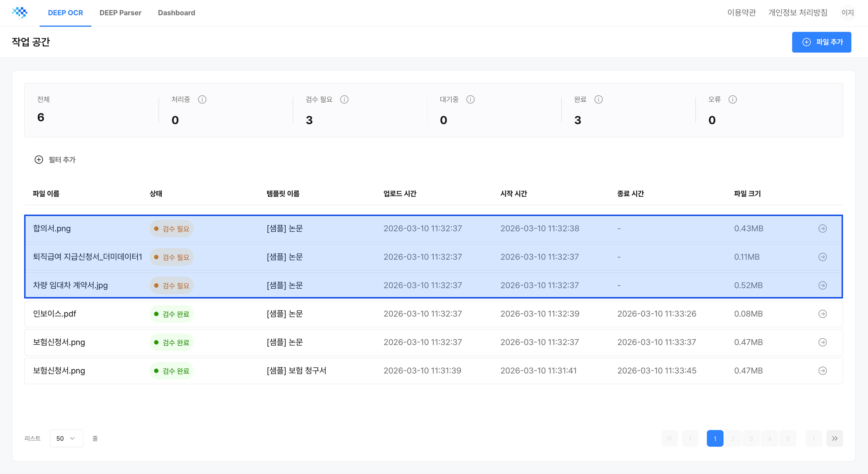
Task: Click the DEEP logo icon in header
Action: tap(20, 13)
